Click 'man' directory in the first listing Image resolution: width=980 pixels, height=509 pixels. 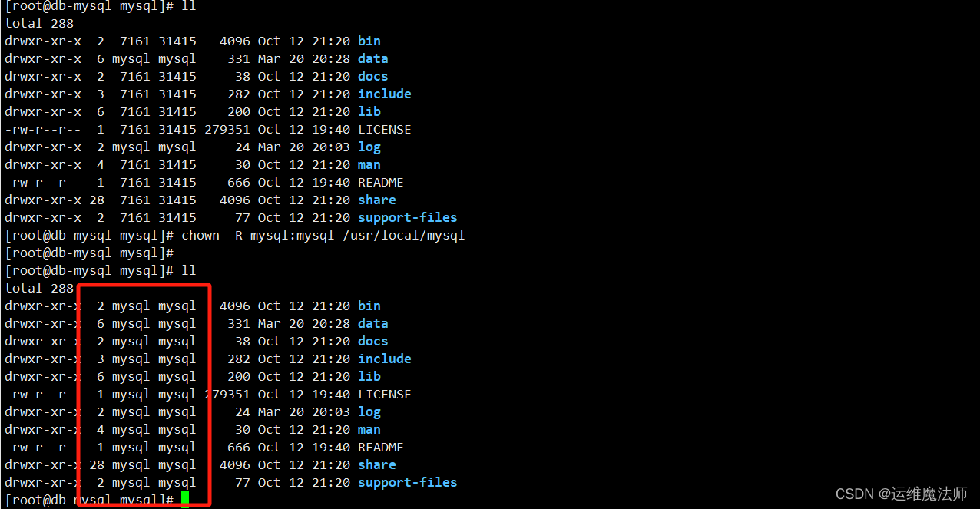[369, 164]
